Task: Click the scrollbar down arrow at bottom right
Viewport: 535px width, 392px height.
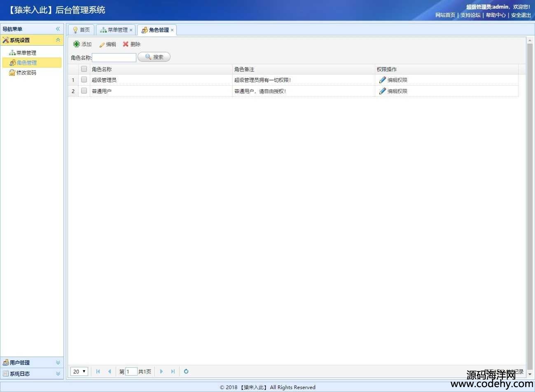Action: 530,374
